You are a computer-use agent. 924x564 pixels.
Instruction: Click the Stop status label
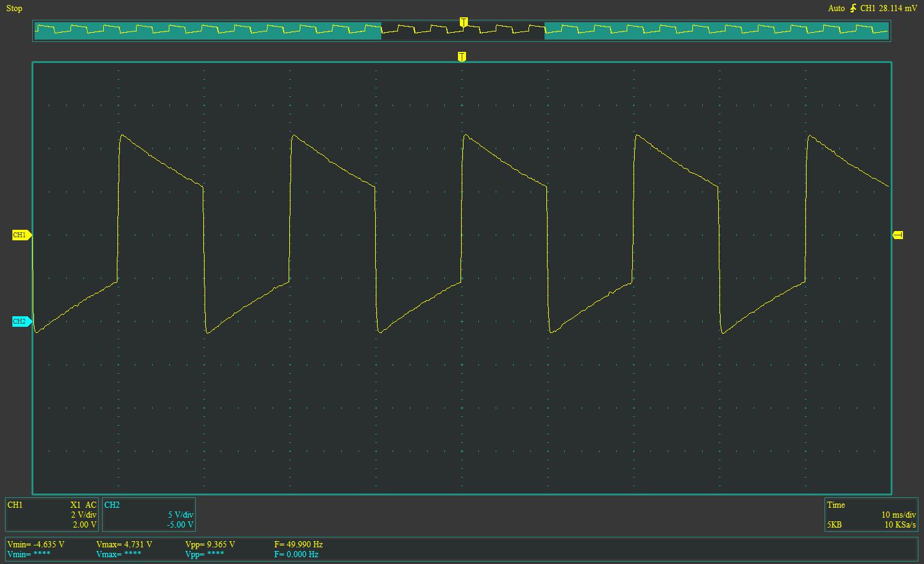point(14,9)
